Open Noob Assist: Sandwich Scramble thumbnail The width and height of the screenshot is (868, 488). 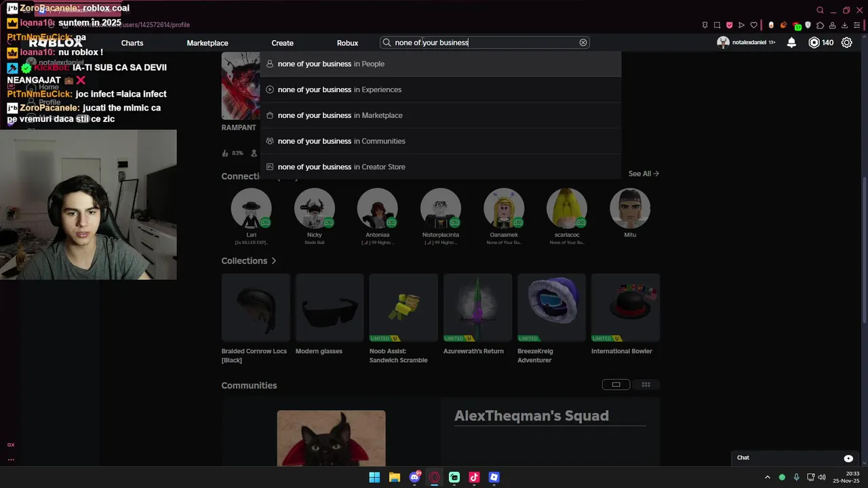403,308
